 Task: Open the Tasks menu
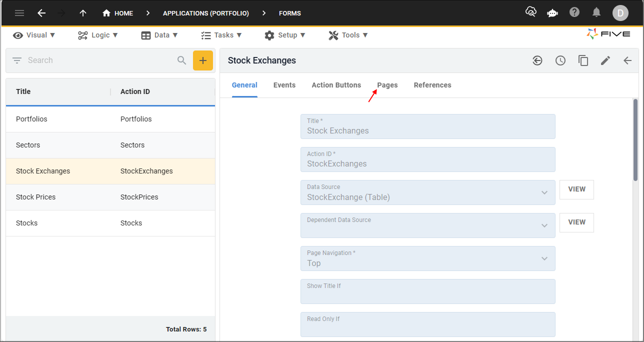pos(221,35)
